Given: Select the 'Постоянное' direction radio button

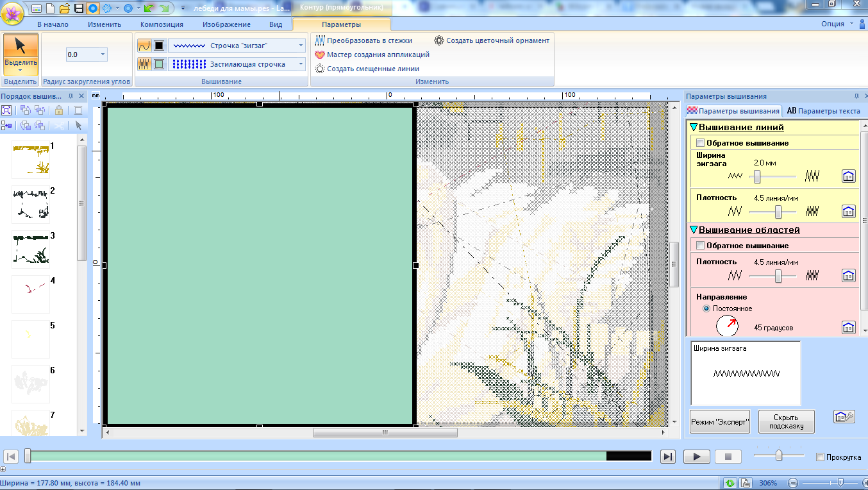Looking at the screenshot, I should (706, 308).
